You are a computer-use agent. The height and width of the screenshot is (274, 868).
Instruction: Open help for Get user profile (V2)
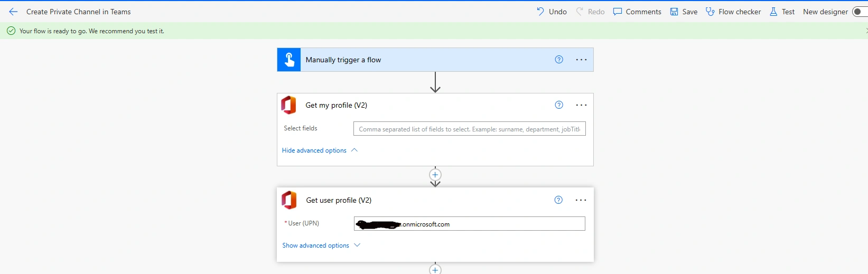tap(558, 200)
